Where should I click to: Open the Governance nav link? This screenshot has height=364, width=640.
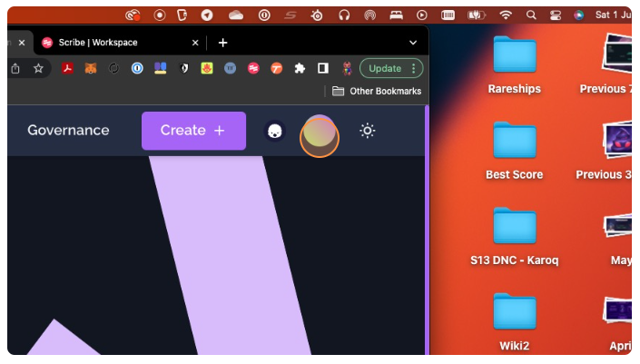coord(68,130)
